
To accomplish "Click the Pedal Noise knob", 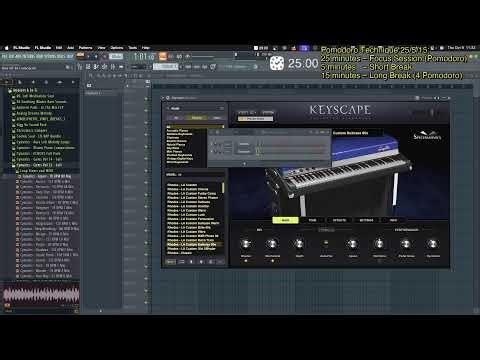I will (x=406, y=244).
